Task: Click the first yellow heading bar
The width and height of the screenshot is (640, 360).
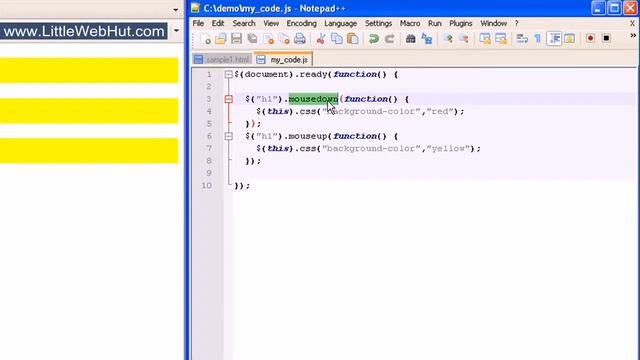Action: [89, 70]
